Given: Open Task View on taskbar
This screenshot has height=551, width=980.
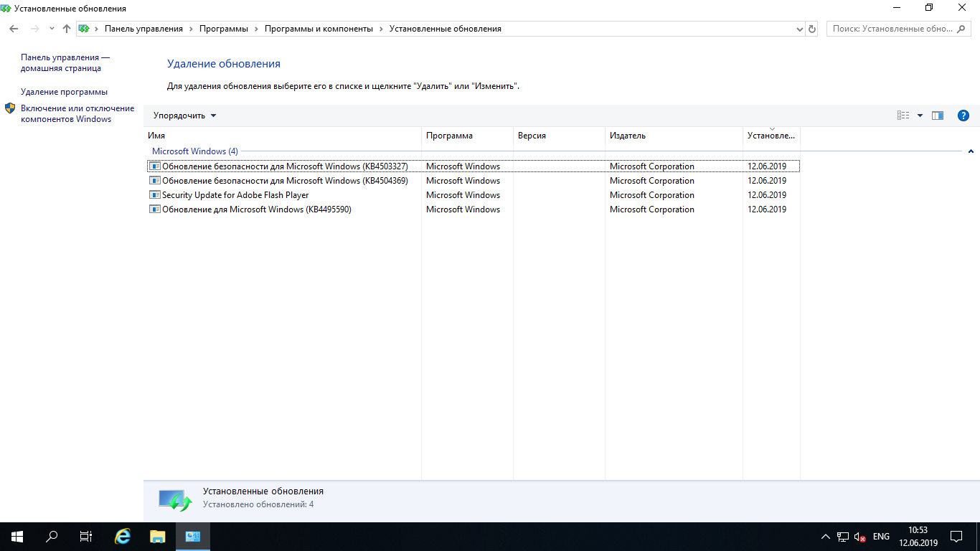Looking at the screenshot, I should (x=86, y=537).
